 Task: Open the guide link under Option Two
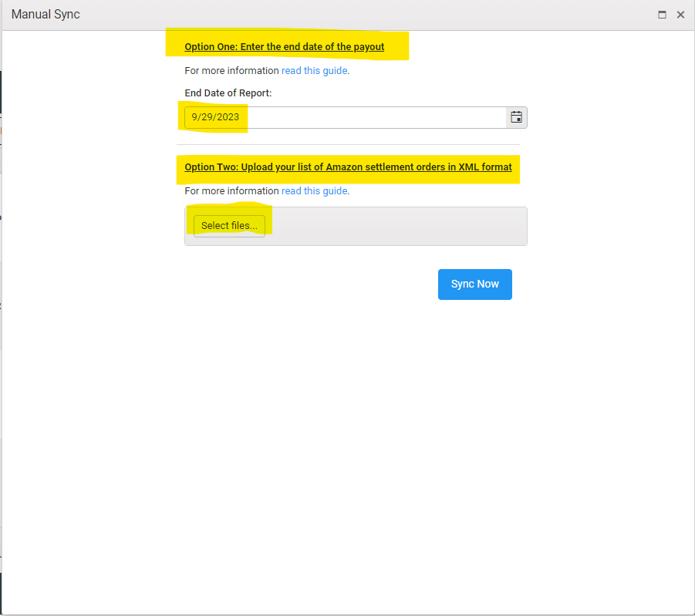click(x=314, y=191)
